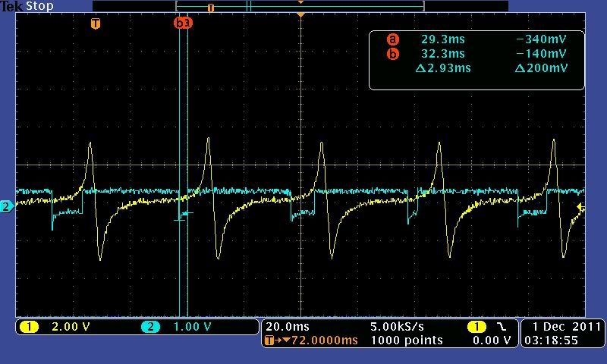Click the T marker in waveform overview bar
This screenshot has width=607, height=364.
[210, 8]
